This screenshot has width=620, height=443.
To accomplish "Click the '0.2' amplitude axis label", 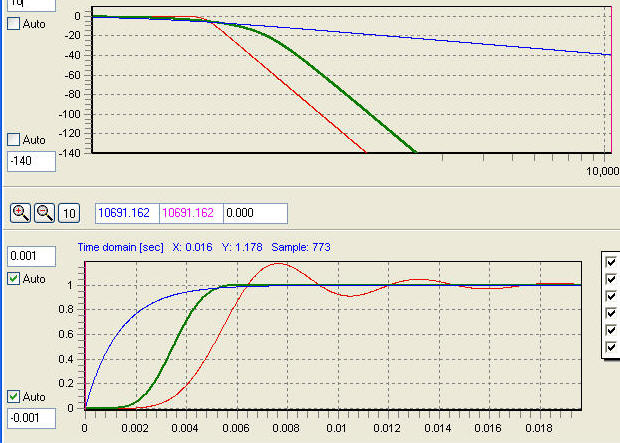I will click(x=66, y=383).
